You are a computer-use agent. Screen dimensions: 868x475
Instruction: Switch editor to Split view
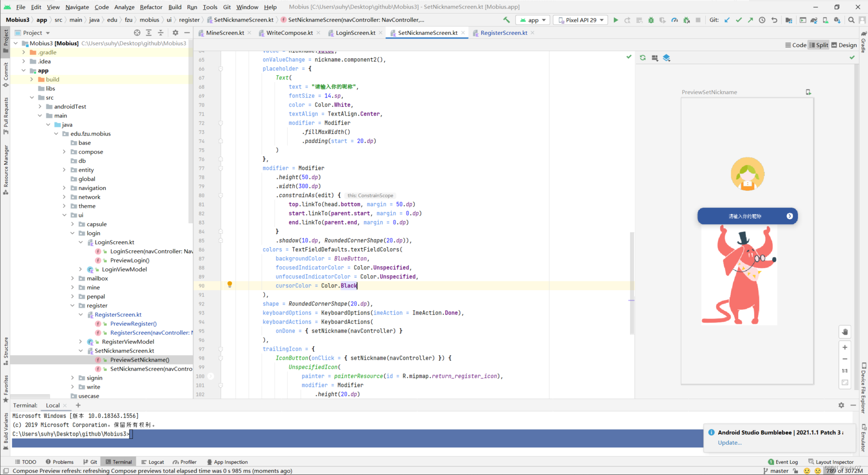(819, 45)
